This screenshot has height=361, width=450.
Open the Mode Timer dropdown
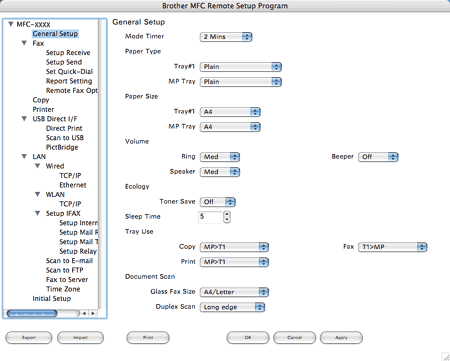[x=226, y=37]
